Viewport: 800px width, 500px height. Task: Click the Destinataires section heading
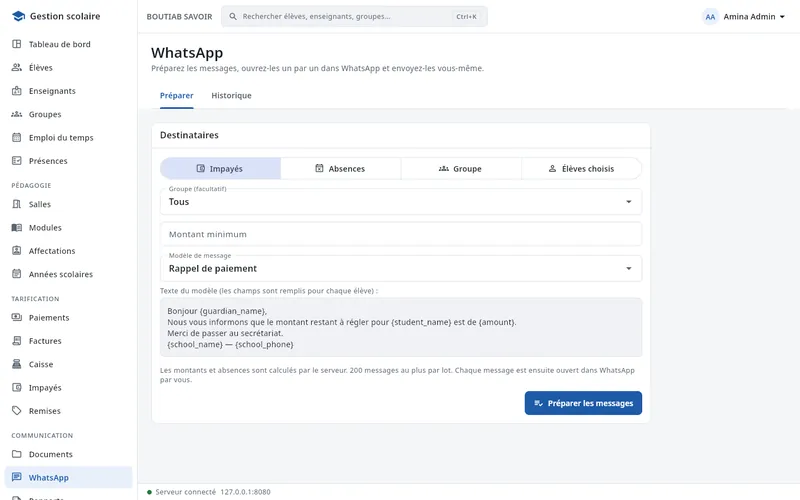coord(189,135)
